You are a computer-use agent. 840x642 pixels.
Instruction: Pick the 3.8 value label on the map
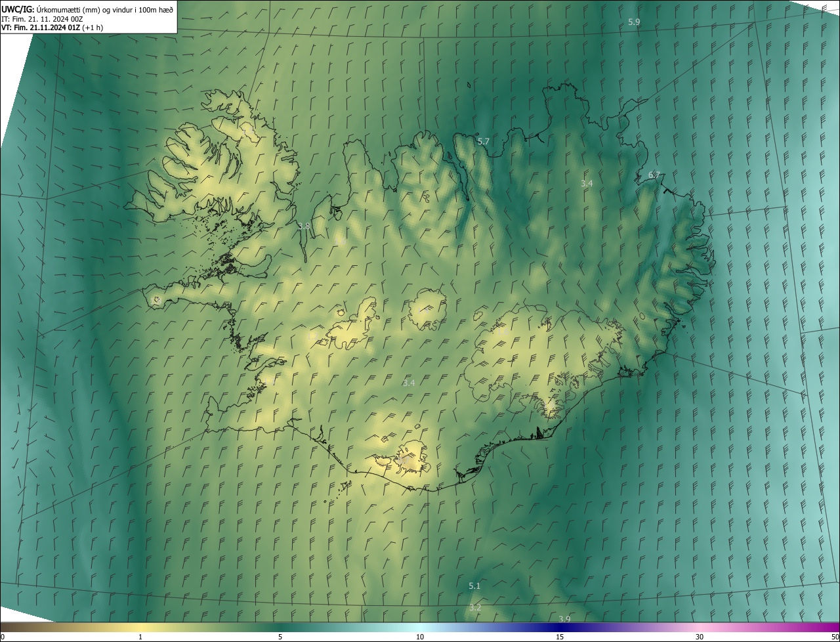click(304, 226)
